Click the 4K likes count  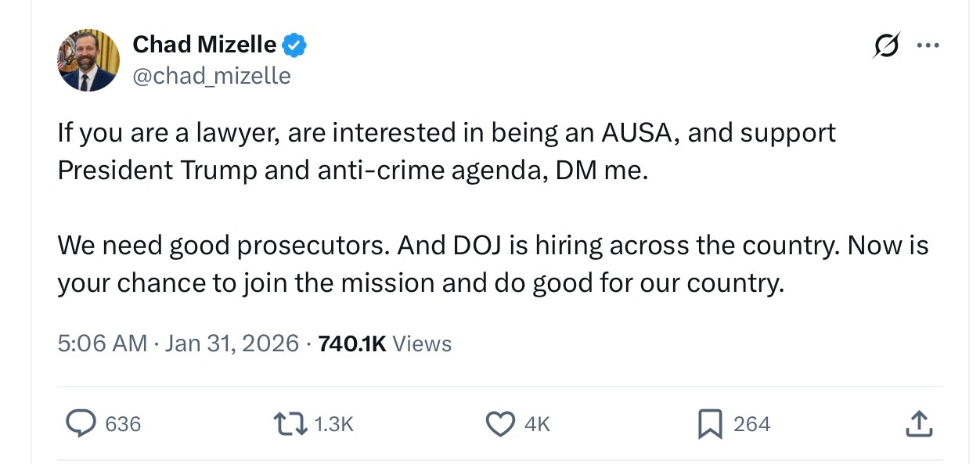click(537, 424)
